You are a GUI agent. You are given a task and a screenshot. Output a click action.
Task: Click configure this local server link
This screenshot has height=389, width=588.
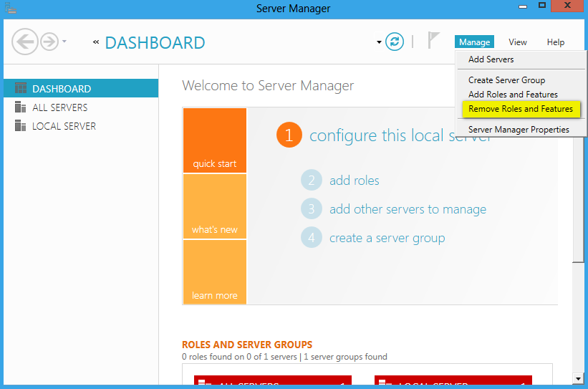coord(400,135)
